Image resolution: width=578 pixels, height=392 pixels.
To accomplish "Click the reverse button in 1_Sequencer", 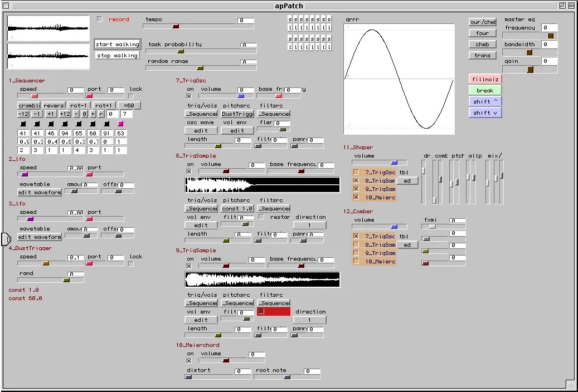I will click(54, 105).
